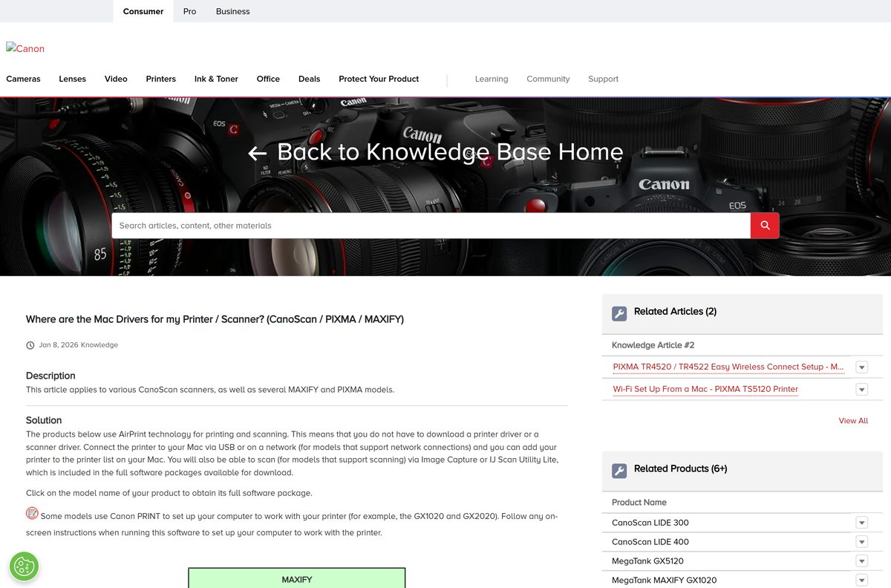
Task: Open the CanoScan LIDE 400 dropdown arrow
Action: (x=862, y=542)
